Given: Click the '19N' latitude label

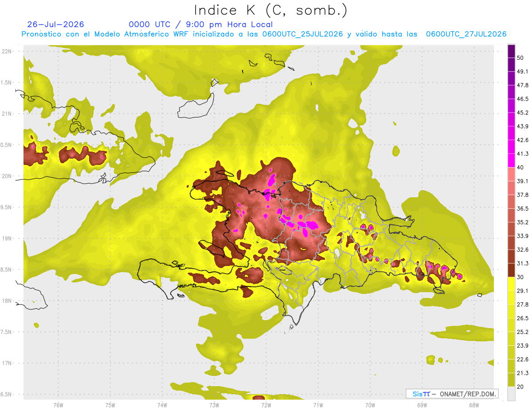Looking at the screenshot, I should [x=7, y=238].
